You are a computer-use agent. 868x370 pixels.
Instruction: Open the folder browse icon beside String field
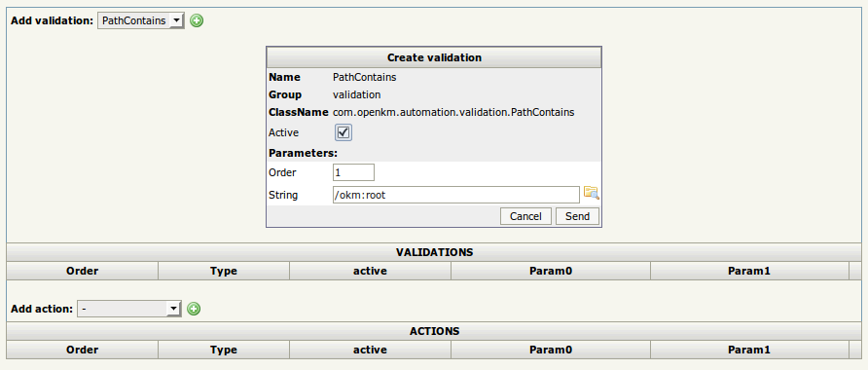(592, 194)
